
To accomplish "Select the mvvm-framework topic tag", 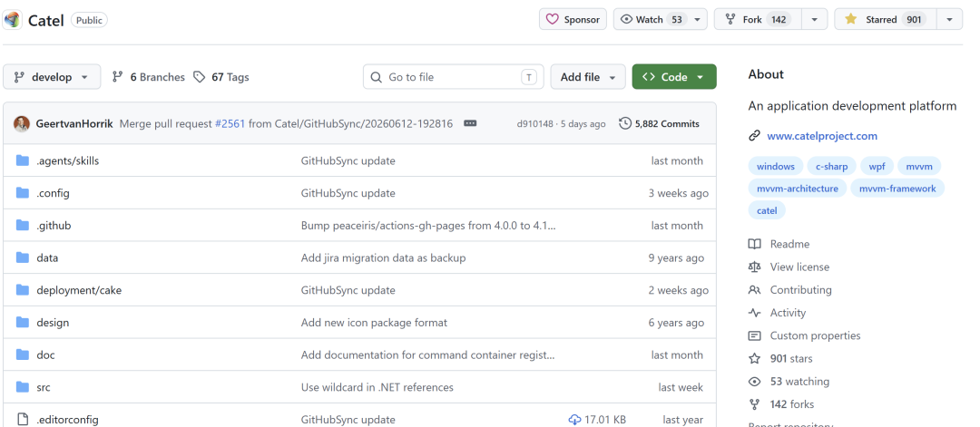I will click(897, 188).
